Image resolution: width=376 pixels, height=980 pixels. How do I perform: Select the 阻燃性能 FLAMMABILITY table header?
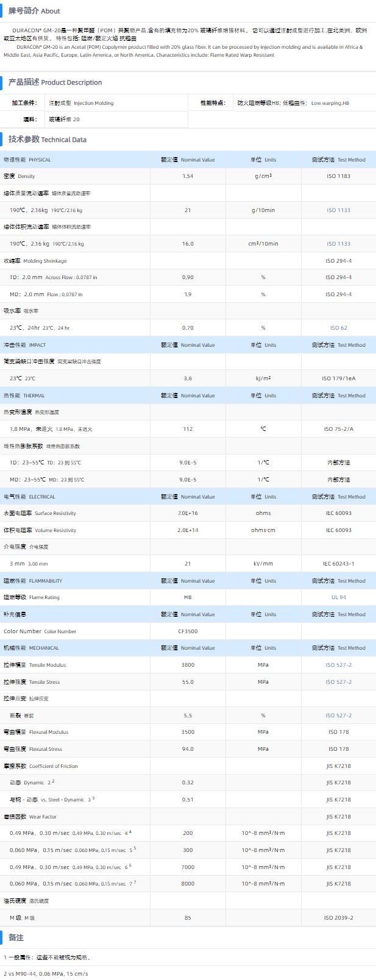click(x=33, y=581)
